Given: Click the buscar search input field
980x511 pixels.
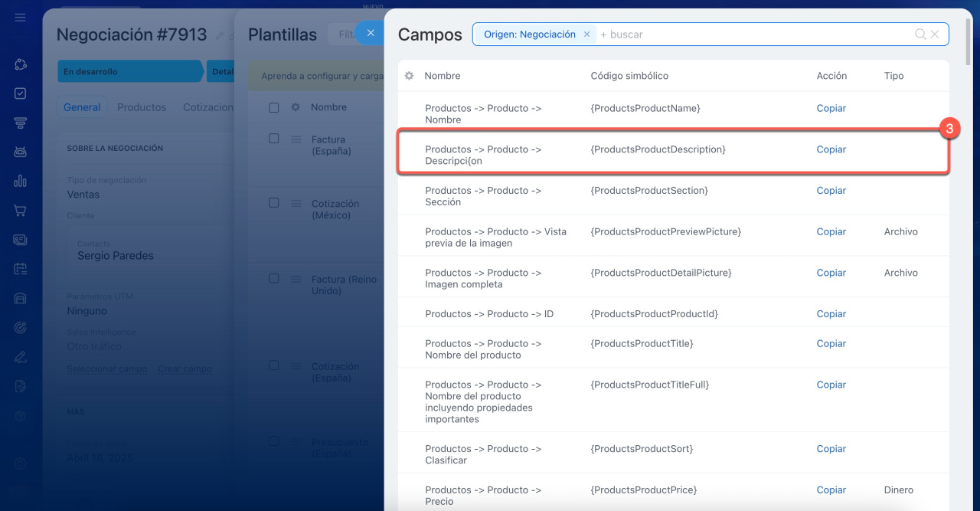Looking at the screenshot, I should (750, 34).
